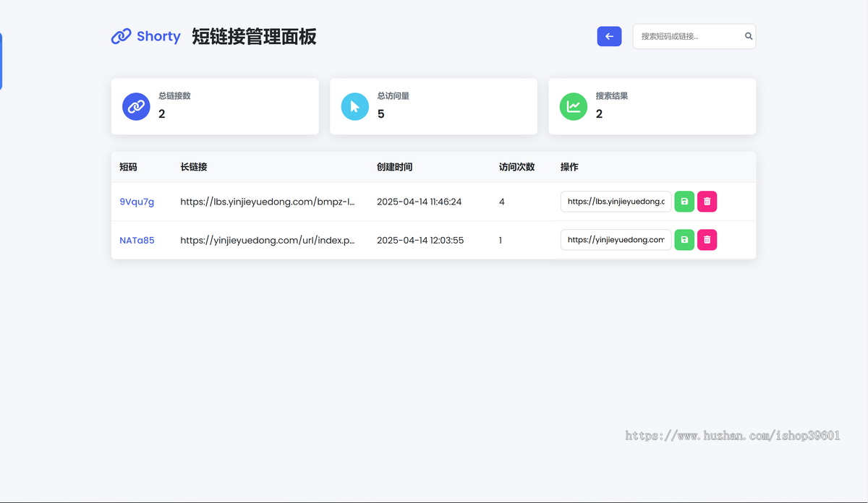
Task: Click the Shorty brand name
Action: point(158,36)
